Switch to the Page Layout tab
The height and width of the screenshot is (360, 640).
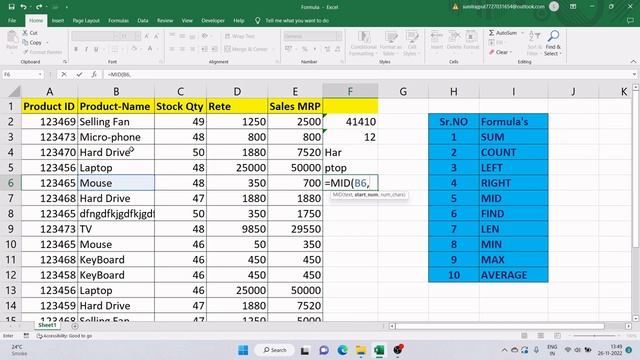[86, 20]
